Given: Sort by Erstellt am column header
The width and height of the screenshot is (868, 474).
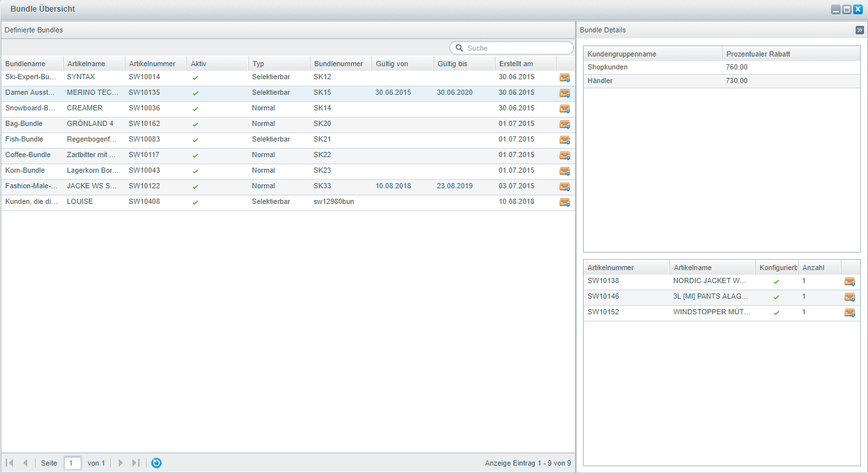Looking at the screenshot, I should tap(525, 64).
